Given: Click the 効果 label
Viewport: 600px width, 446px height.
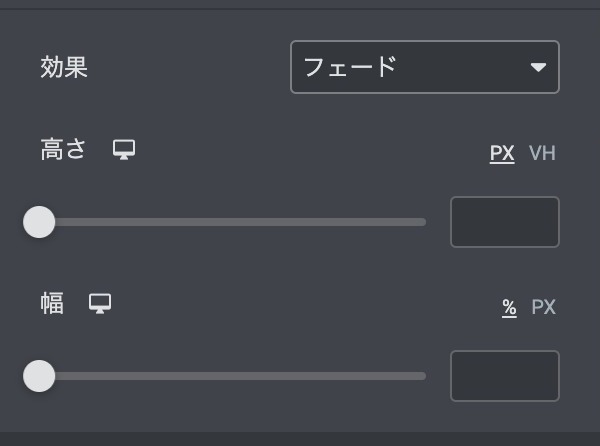Looking at the screenshot, I should 64,67.
